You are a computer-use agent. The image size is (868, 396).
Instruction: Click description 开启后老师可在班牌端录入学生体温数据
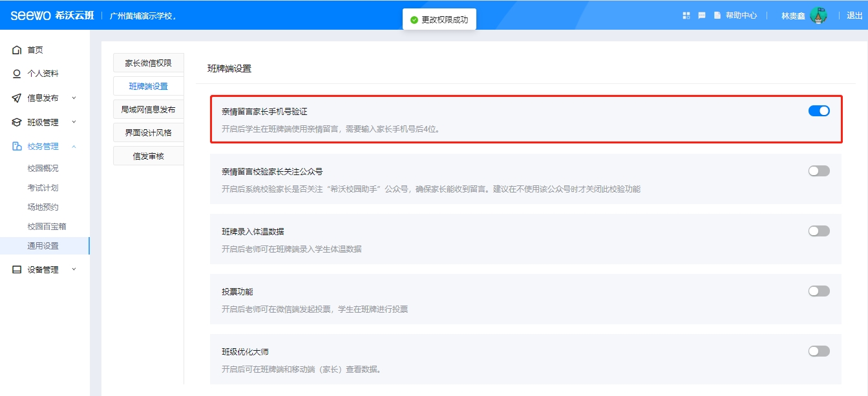tap(291, 249)
